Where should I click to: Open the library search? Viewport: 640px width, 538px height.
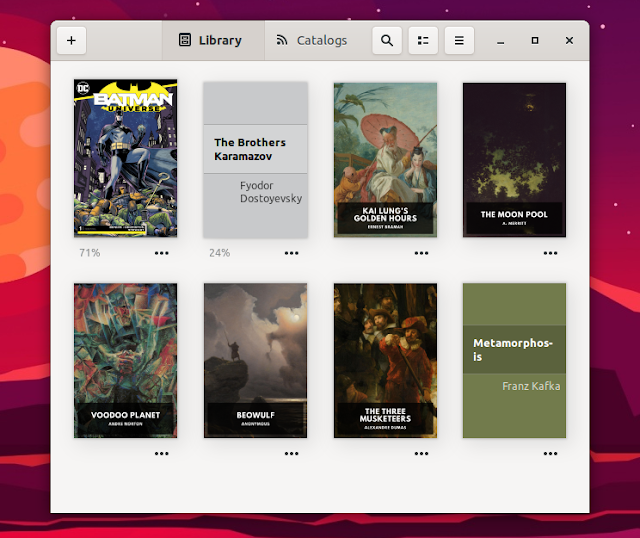387,41
